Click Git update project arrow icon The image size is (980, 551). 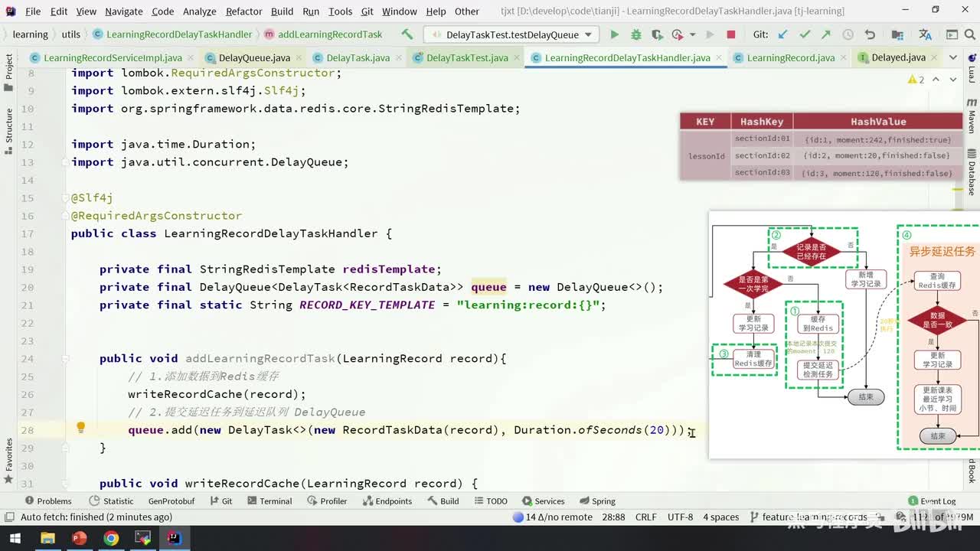click(782, 34)
